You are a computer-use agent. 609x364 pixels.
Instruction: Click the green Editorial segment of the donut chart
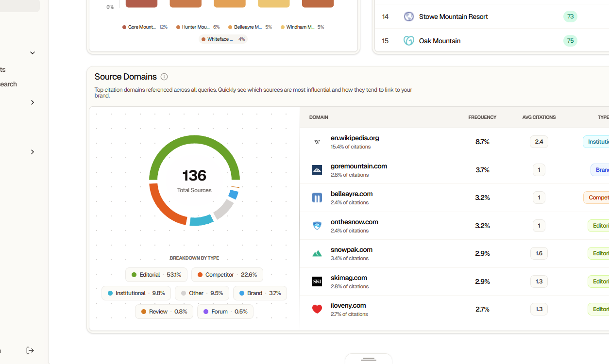194,141
